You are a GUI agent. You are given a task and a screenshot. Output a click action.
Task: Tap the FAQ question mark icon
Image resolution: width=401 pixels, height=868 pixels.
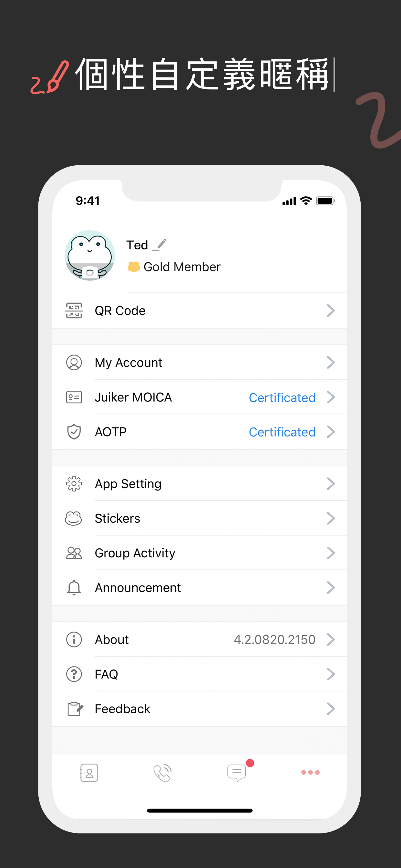(x=74, y=674)
